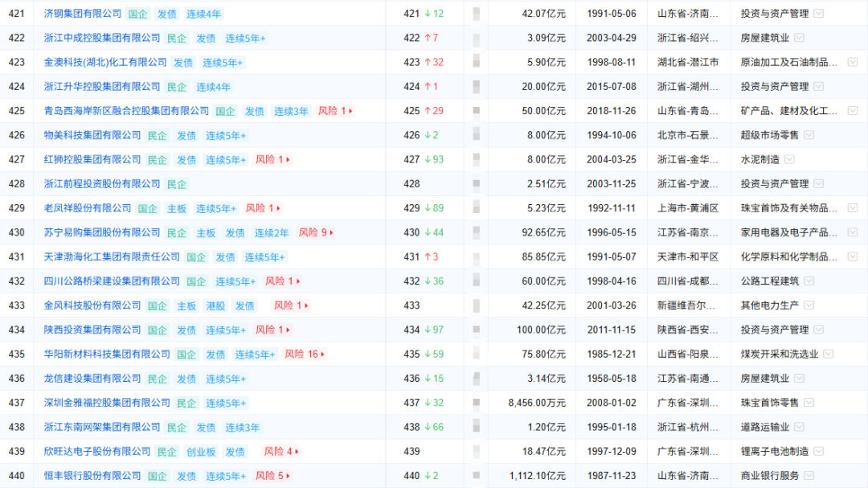The height and width of the screenshot is (488, 868).
Task: Click 创业板 tag beside 欣旺达电子
Action: [200, 452]
